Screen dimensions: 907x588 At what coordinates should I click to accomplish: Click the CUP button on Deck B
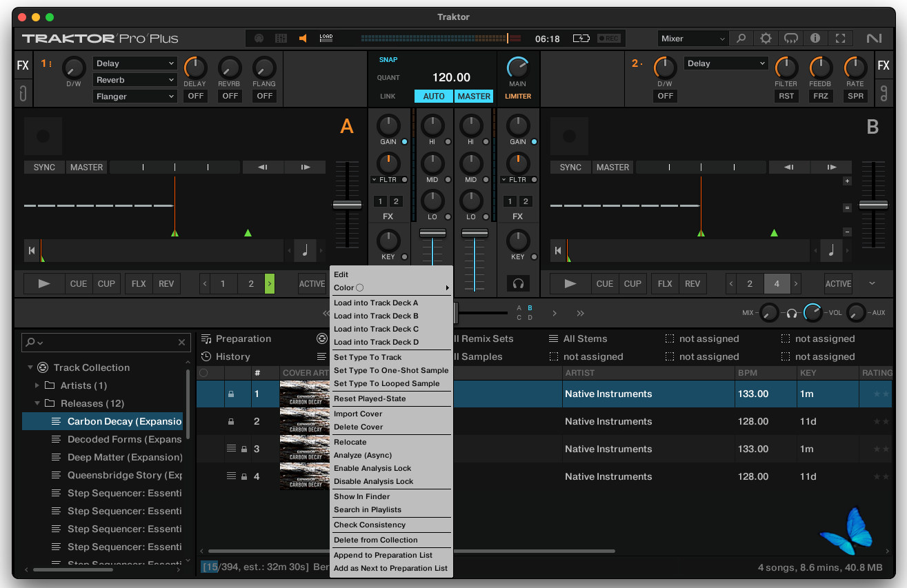pyautogui.click(x=632, y=283)
